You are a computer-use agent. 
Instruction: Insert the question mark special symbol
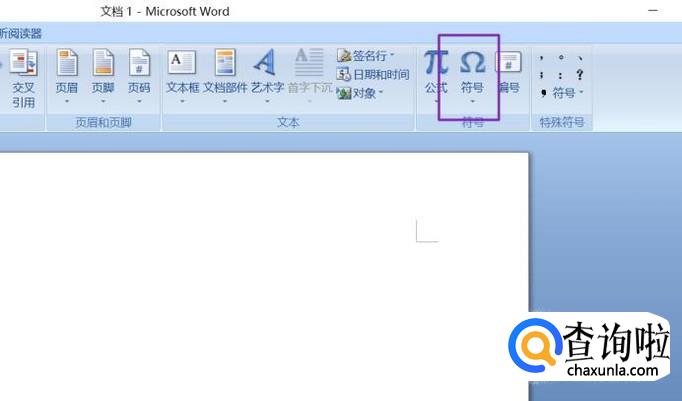pyautogui.click(x=579, y=75)
